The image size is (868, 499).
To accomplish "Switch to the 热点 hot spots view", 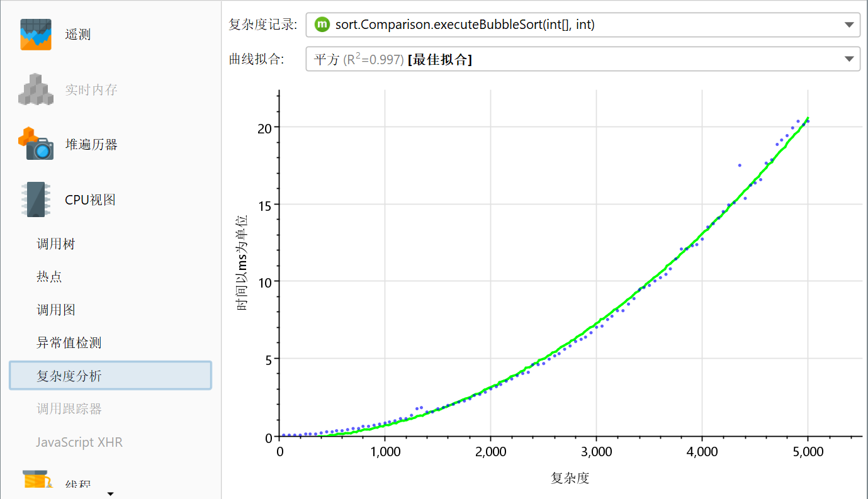I will [x=50, y=277].
